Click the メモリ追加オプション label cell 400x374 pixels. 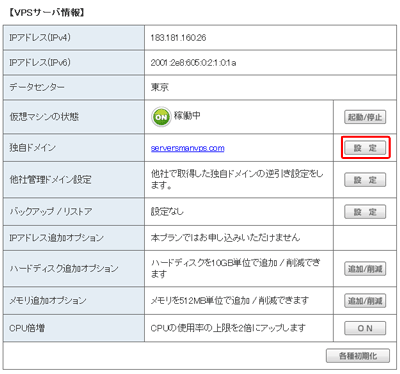74,301
